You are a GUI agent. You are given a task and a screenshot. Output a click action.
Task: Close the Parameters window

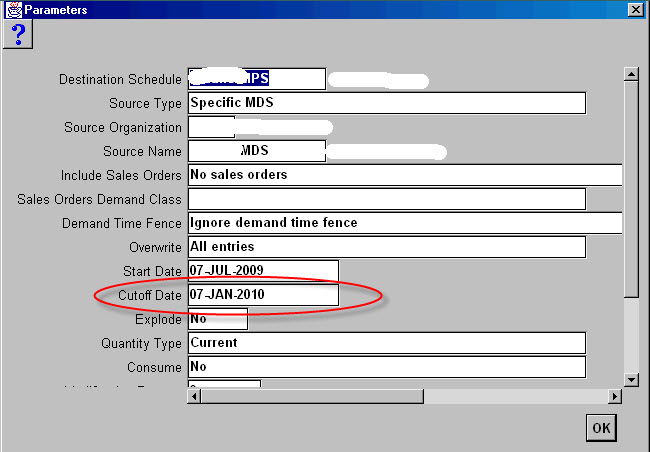pyautogui.click(x=635, y=10)
